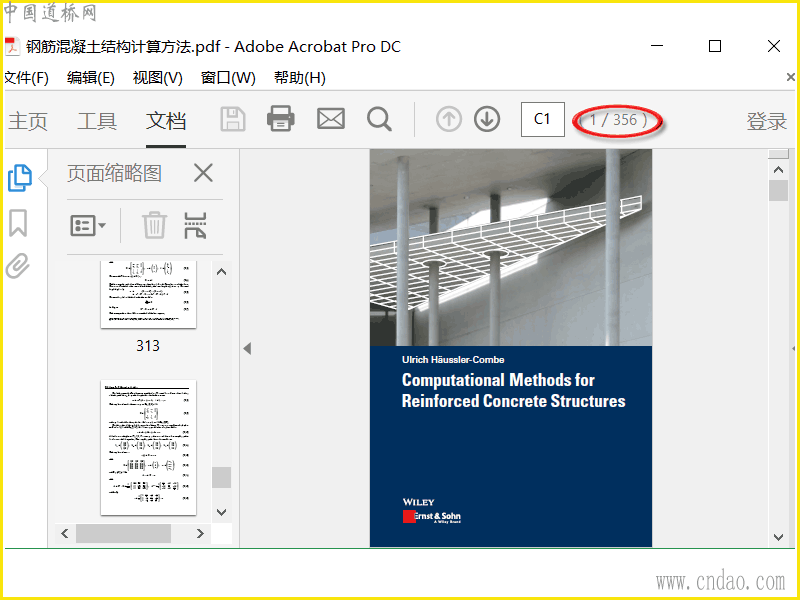Click the 登录 sign-in link

[767, 121]
